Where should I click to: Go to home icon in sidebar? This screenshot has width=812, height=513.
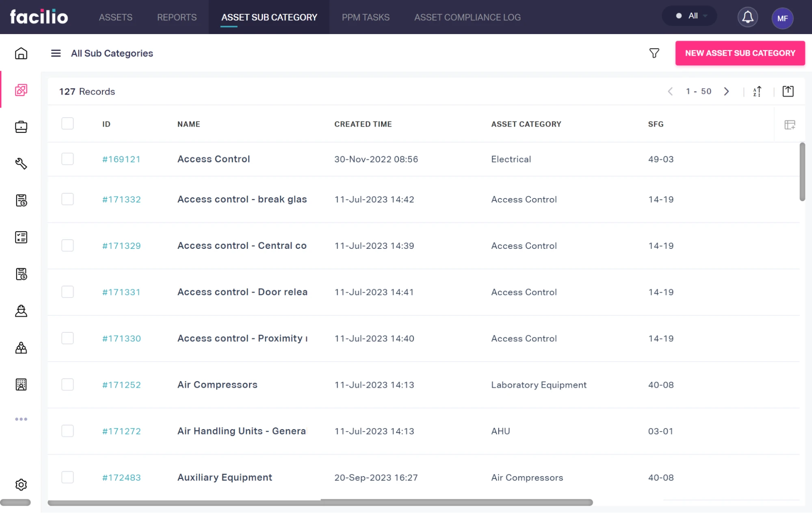point(21,53)
